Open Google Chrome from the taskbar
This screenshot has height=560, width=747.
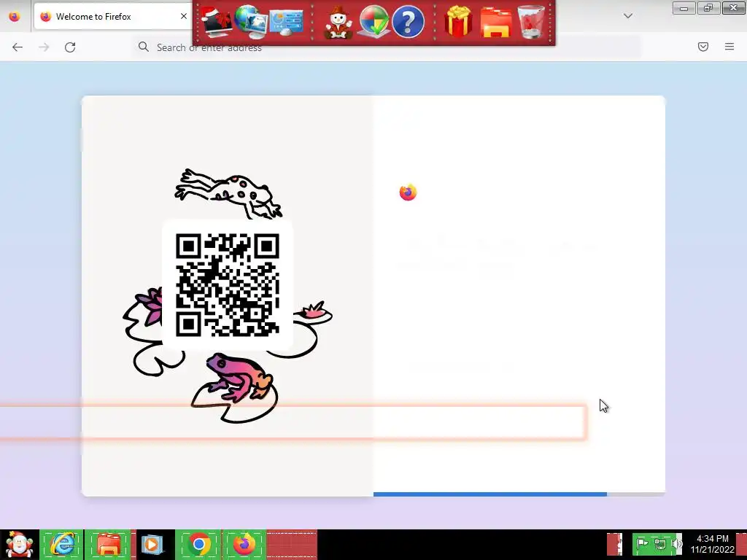tap(198, 544)
